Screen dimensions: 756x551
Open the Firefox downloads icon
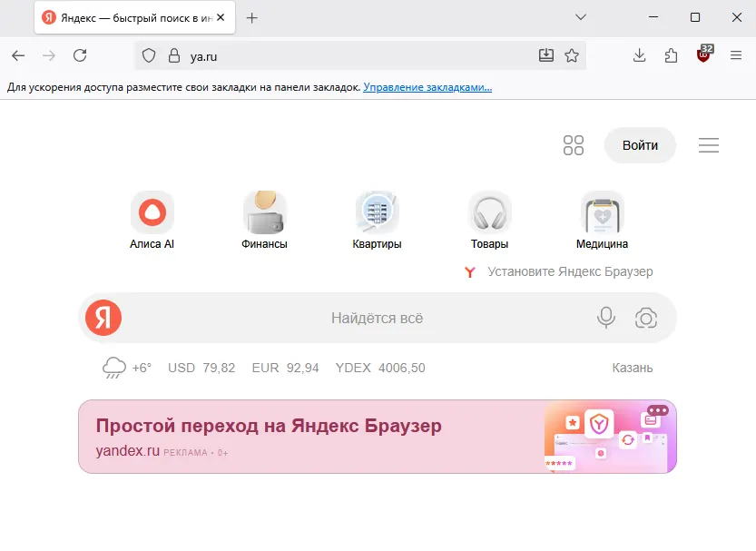639,55
